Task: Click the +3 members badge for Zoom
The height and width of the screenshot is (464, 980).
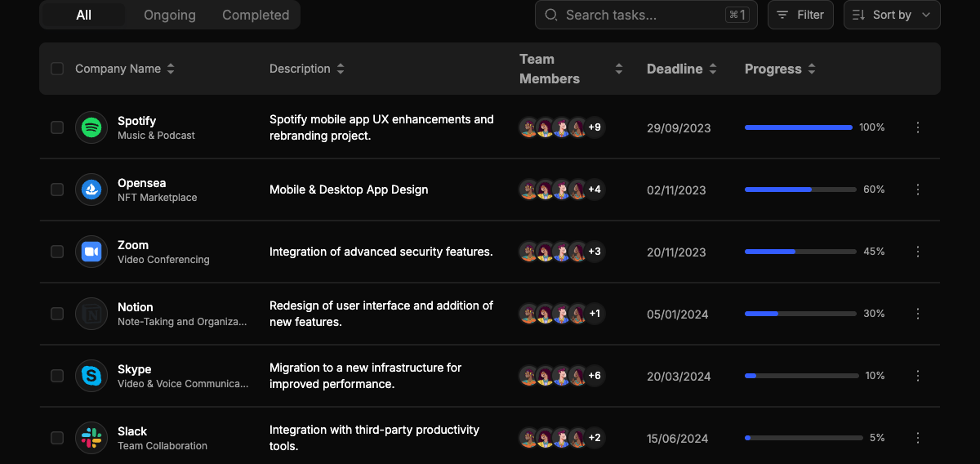Action: pos(595,252)
